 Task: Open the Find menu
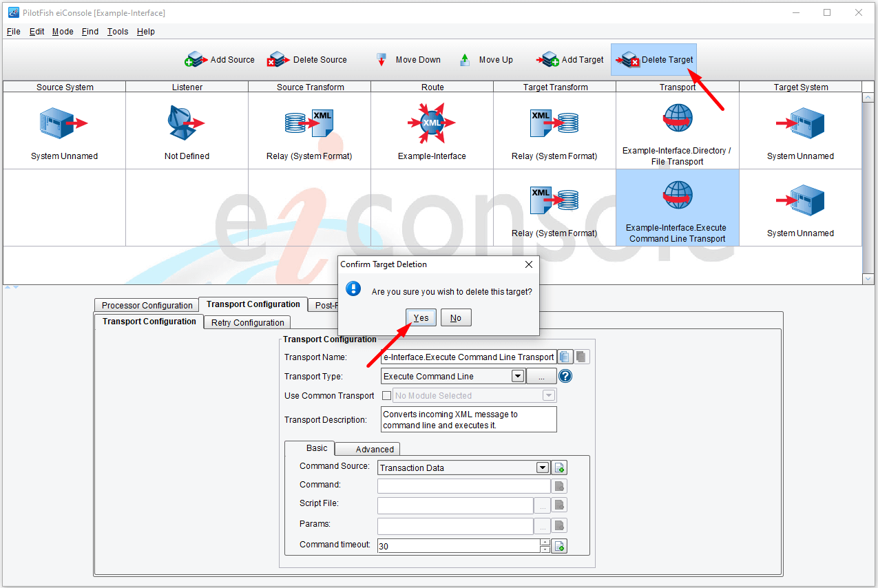pos(90,32)
